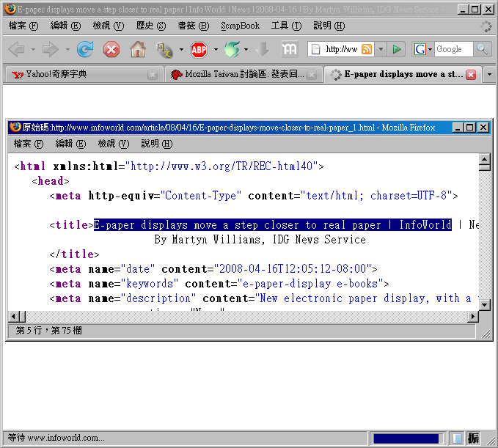Image resolution: width=498 pixels, height=448 pixels.
Task: Click the status bar page icon
Action: (457, 438)
